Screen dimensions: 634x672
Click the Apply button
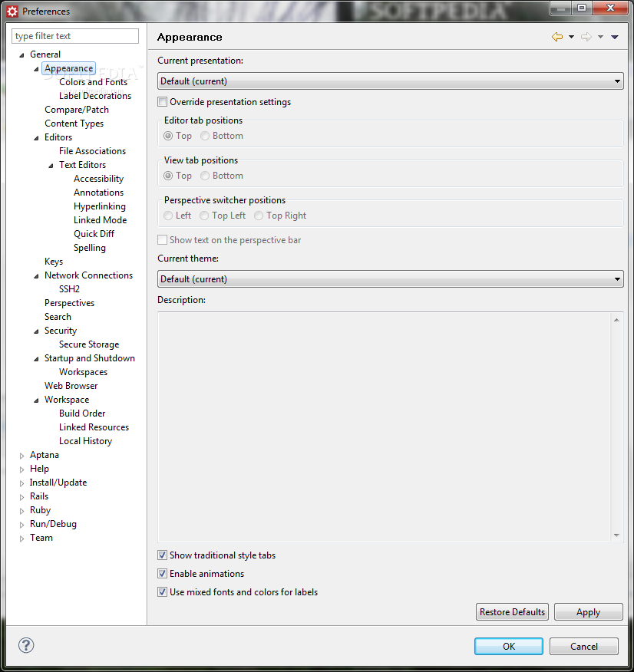[x=588, y=612]
